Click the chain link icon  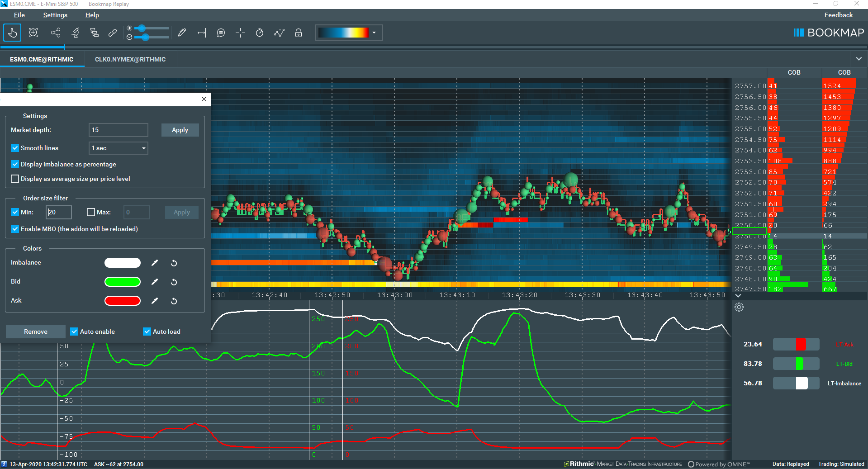113,33
